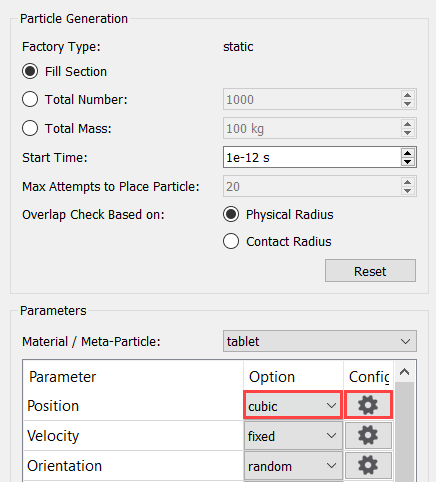Click the Total Number up spinner arrow

coord(407,95)
